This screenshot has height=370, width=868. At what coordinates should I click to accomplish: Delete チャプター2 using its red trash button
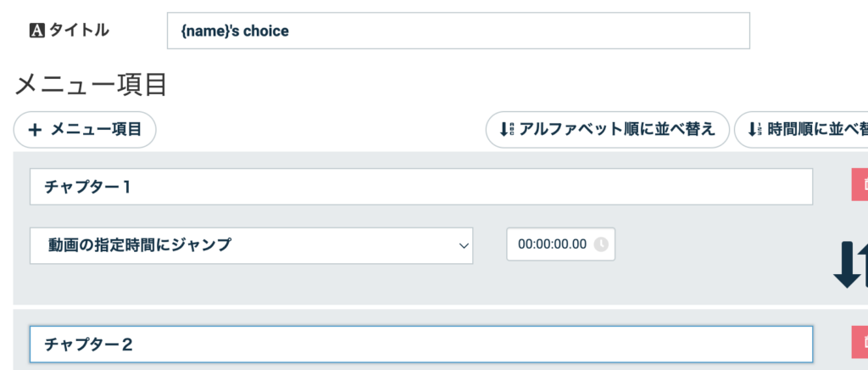(860, 342)
